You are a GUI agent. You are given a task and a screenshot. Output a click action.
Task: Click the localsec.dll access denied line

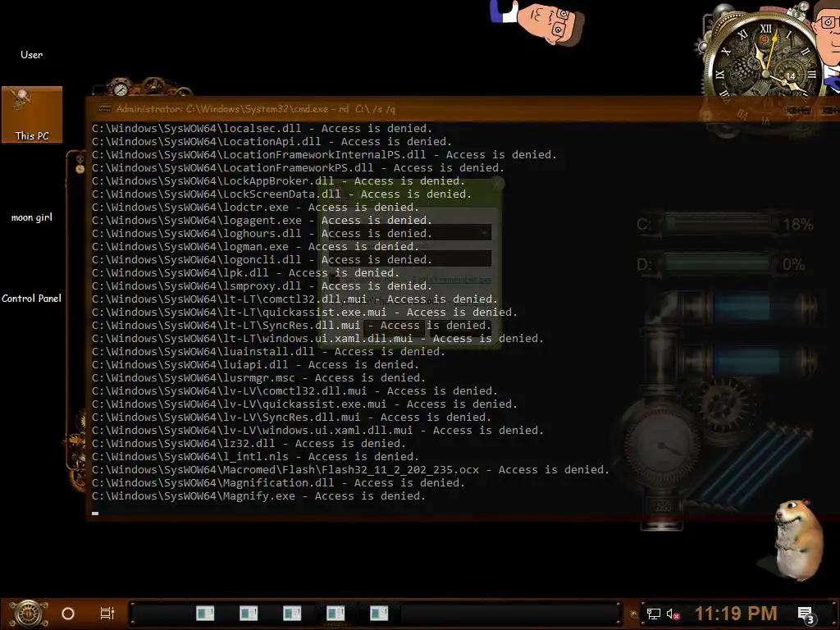[x=262, y=129]
